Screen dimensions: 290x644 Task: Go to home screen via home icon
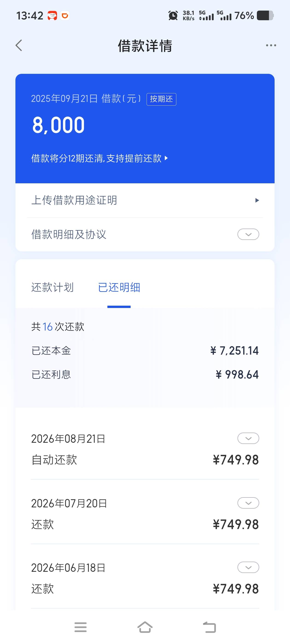coord(145,627)
